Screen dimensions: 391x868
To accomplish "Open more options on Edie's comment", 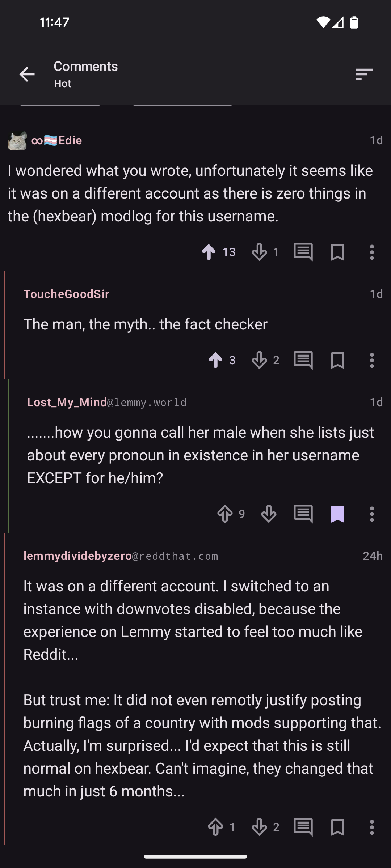I will coord(372,252).
